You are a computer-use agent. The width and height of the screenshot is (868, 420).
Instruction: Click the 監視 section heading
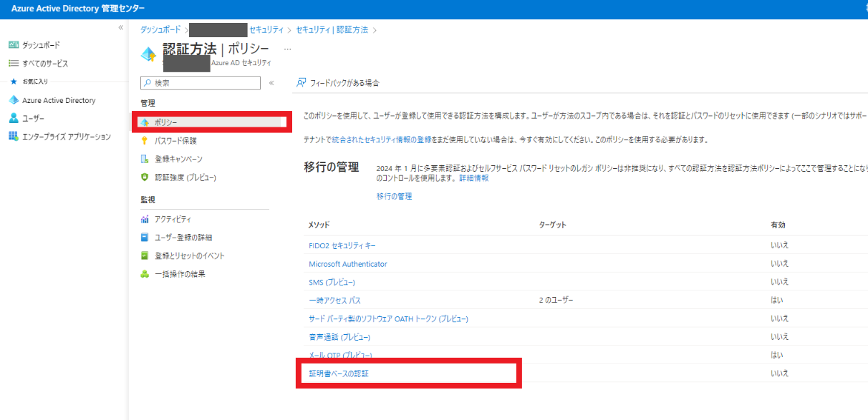tap(148, 200)
